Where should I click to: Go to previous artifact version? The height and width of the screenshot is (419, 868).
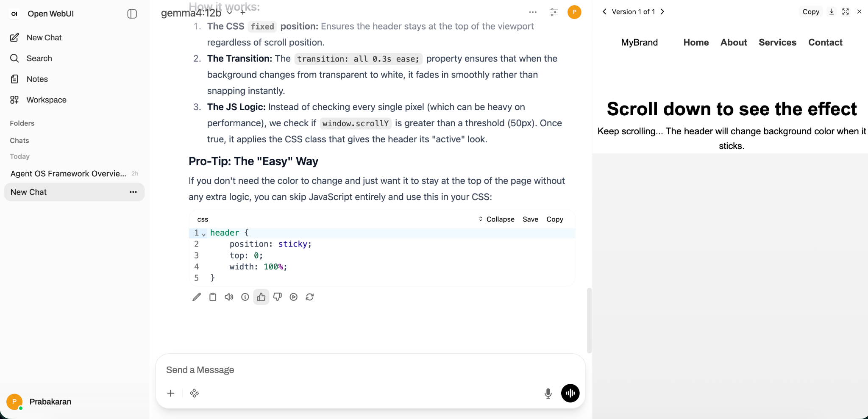click(604, 12)
